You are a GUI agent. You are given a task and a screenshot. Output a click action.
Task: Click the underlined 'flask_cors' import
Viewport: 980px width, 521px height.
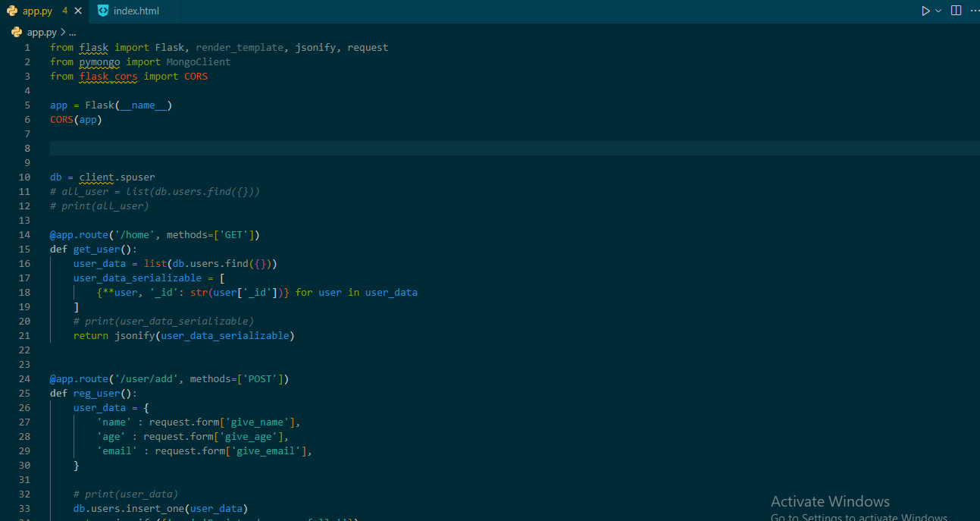click(x=108, y=76)
